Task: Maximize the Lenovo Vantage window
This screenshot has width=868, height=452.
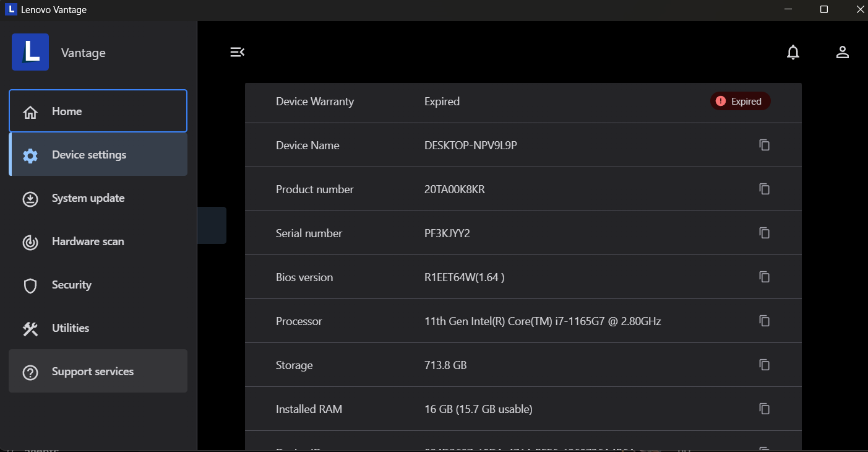Action: [x=824, y=9]
